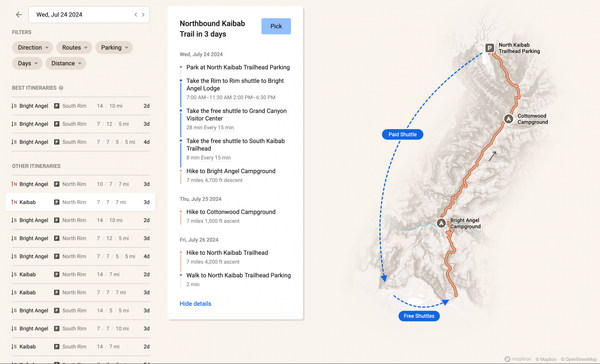Click the Wed, Jul 24 2024 date field
Viewport: 600px width, 364px height.
pos(89,15)
